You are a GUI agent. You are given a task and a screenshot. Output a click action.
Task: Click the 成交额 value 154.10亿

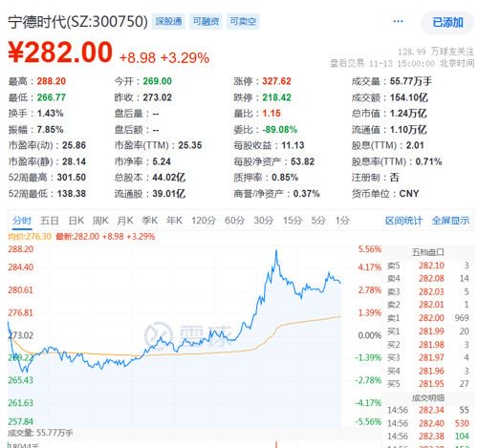408,97
